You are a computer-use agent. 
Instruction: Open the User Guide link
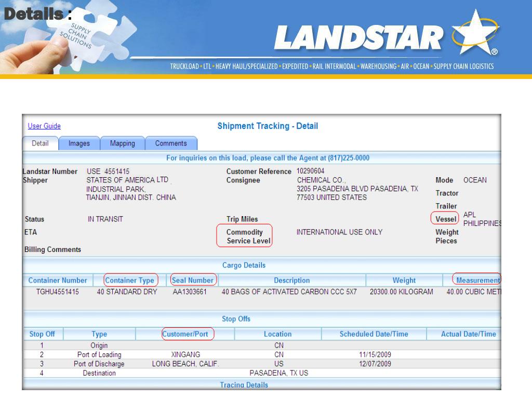coord(44,126)
